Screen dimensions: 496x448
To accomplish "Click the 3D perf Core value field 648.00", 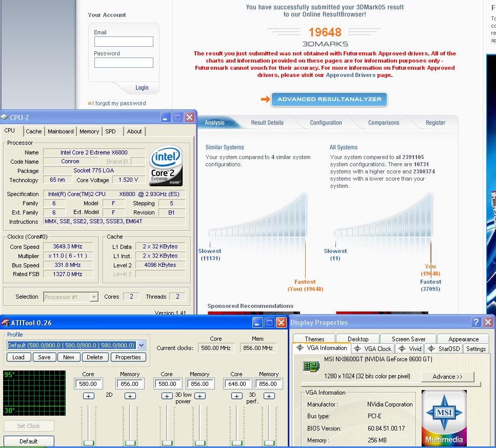I will click(237, 384).
